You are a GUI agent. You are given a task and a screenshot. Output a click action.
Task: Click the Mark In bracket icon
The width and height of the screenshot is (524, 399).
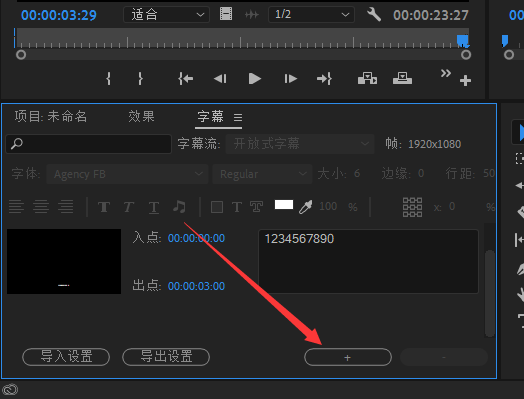108,79
